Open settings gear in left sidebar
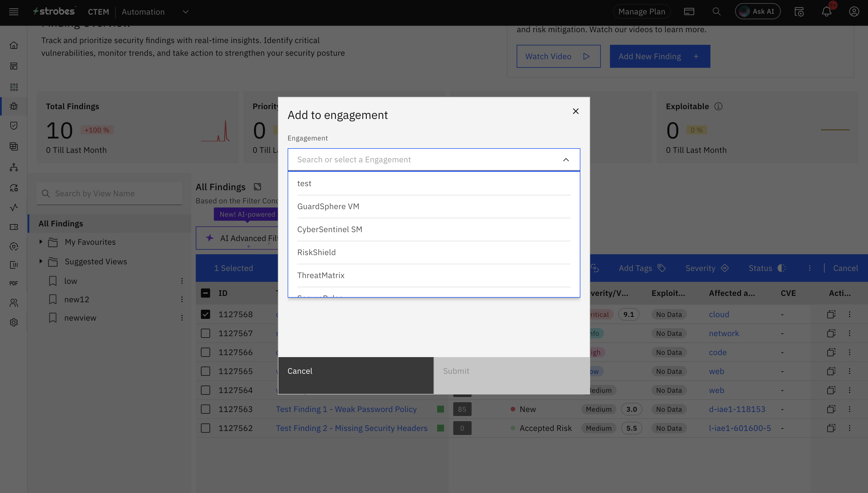Screen dimensions: 868x493 (14, 322)
